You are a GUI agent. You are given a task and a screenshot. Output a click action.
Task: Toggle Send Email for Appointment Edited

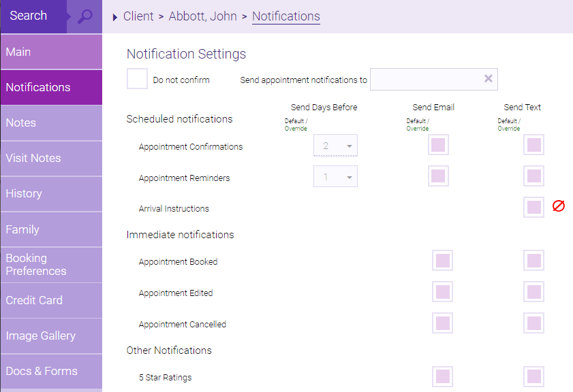tap(443, 292)
